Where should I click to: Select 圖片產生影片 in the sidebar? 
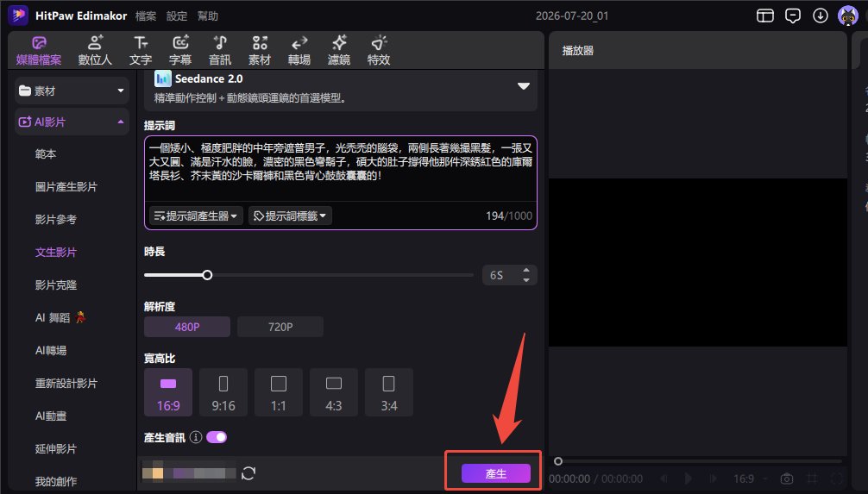pyautogui.click(x=66, y=187)
